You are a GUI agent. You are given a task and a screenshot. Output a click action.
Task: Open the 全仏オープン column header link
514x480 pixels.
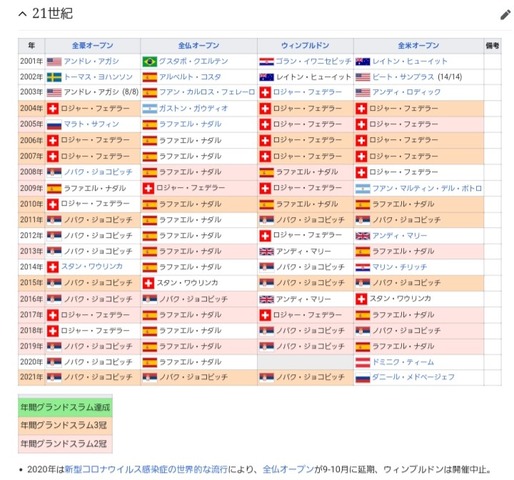pos(199,45)
